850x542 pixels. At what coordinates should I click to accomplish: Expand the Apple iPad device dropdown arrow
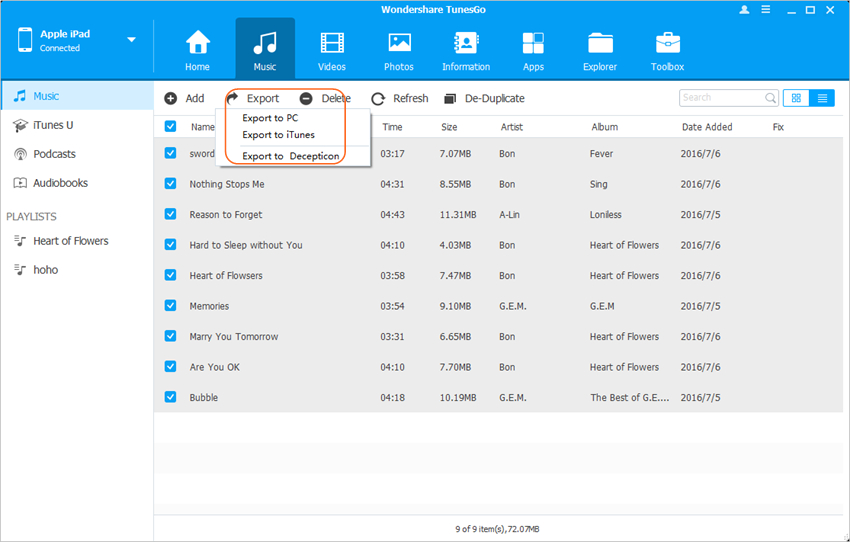click(x=131, y=40)
